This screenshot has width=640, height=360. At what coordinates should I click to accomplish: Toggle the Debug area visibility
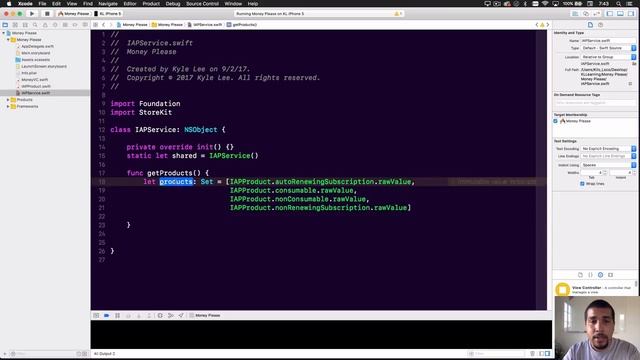click(620, 13)
